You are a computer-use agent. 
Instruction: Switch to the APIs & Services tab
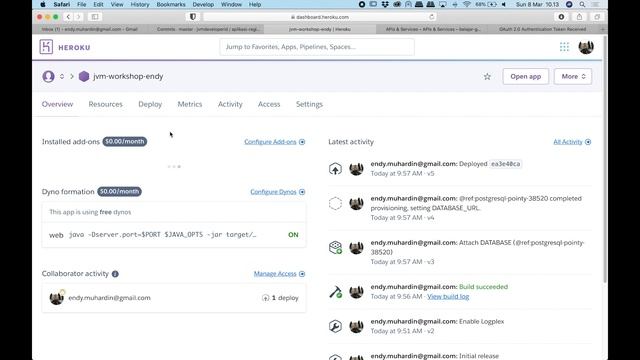tap(433, 29)
